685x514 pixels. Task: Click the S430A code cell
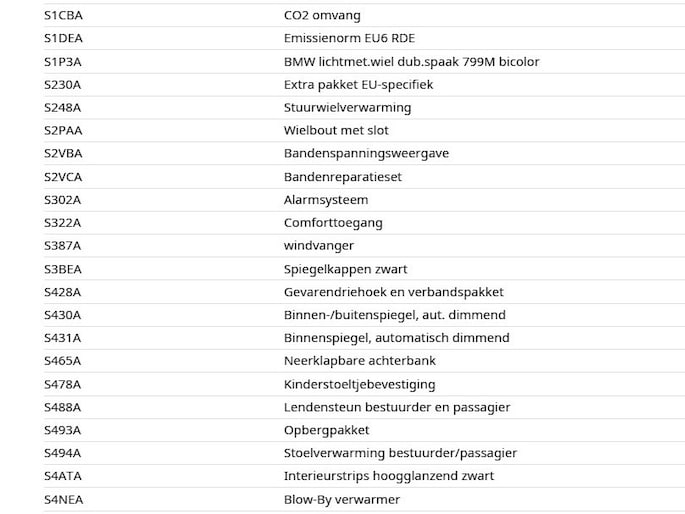tap(62, 315)
